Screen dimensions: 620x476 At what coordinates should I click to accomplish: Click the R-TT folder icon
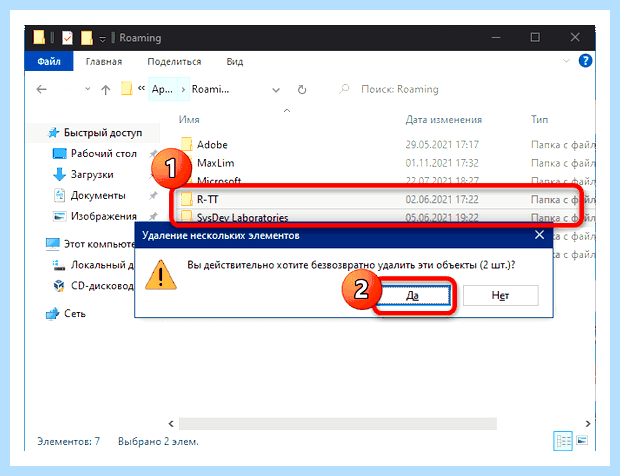[x=186, y=198]
